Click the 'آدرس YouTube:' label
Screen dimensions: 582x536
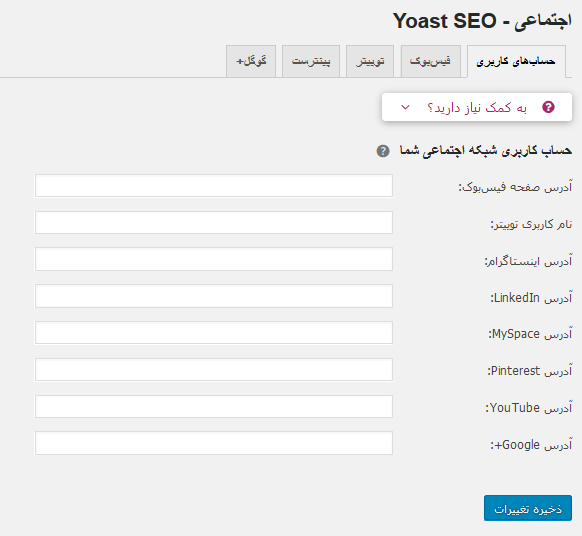[529, 408]
